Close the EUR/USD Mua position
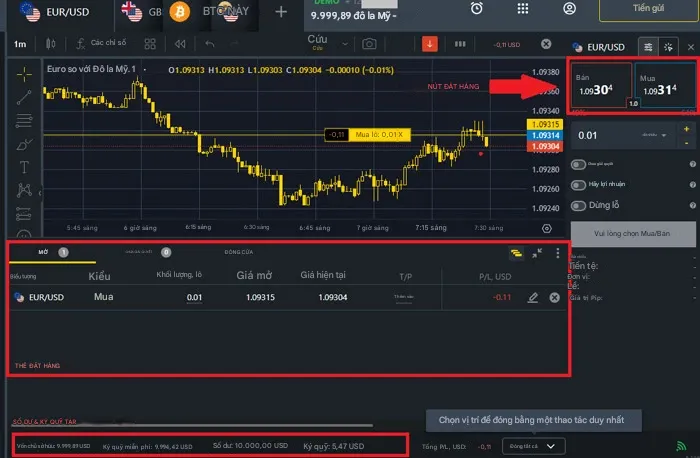The width and height of the screenshot is (700, 458). click(x=554, y=297)
